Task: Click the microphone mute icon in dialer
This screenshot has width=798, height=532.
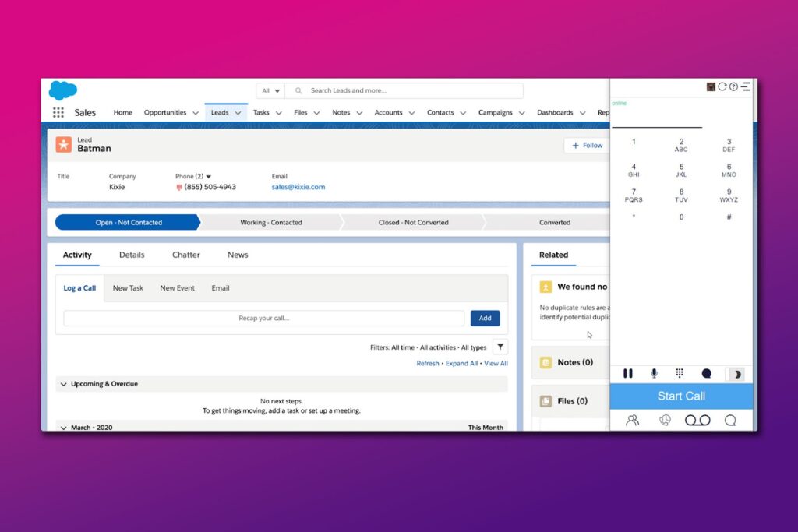Action: coord(654,374)
